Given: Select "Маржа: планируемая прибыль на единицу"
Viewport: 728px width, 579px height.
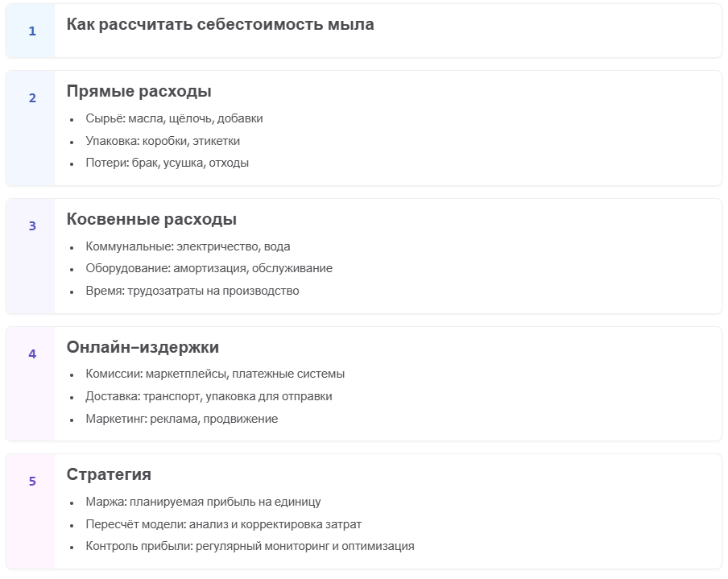Looking at the screenshot, I should (203, 502).
